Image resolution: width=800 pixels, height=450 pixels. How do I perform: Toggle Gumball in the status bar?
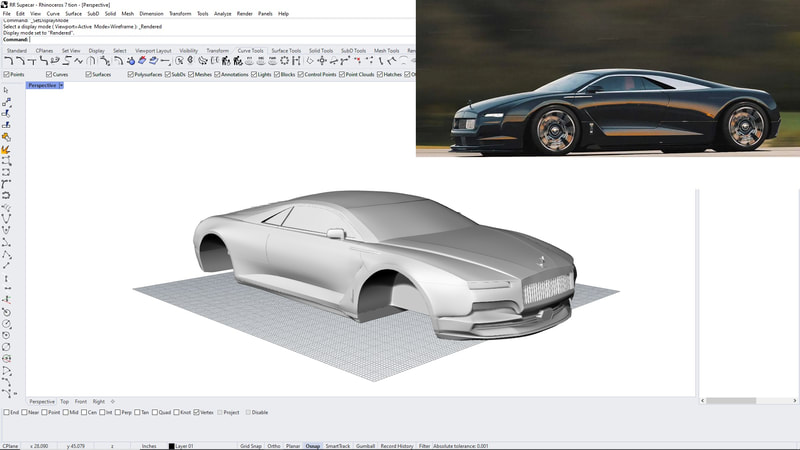[366, 446]
